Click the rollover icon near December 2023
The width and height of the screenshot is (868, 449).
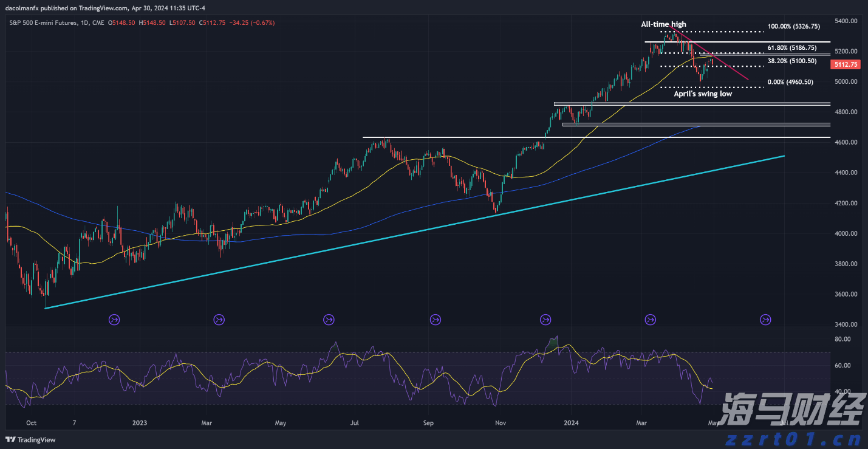pos(545,319)
